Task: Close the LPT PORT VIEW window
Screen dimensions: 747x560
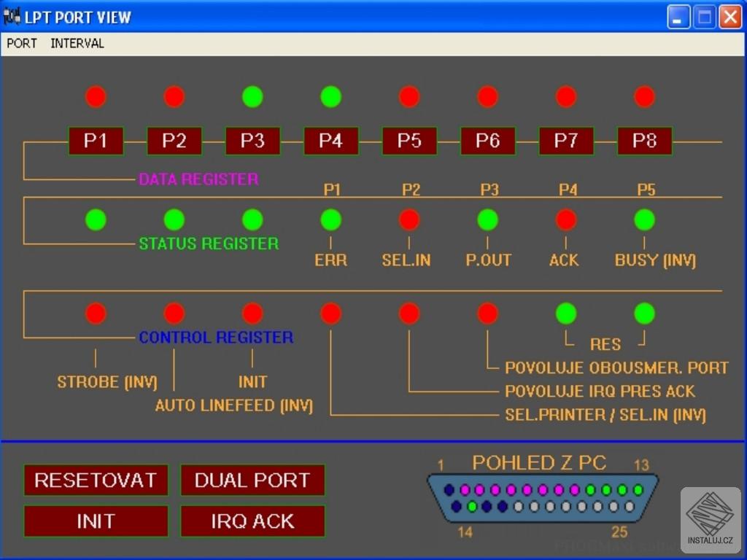Action: [x=729, y=17]
